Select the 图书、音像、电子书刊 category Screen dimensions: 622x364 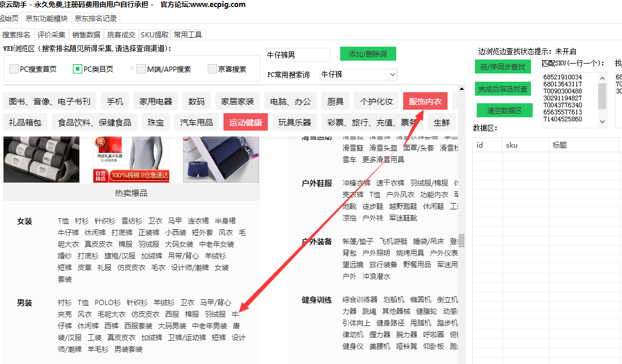pos(50,101)
